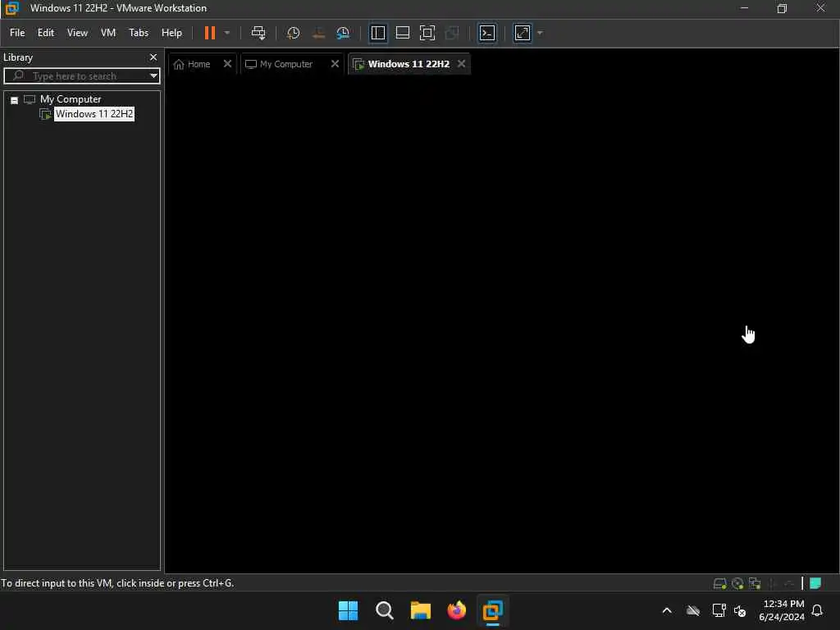The width and height of the screenshot is (840, 630).
Task: Collapse the My Computer tree node
Action: (15, 100)
